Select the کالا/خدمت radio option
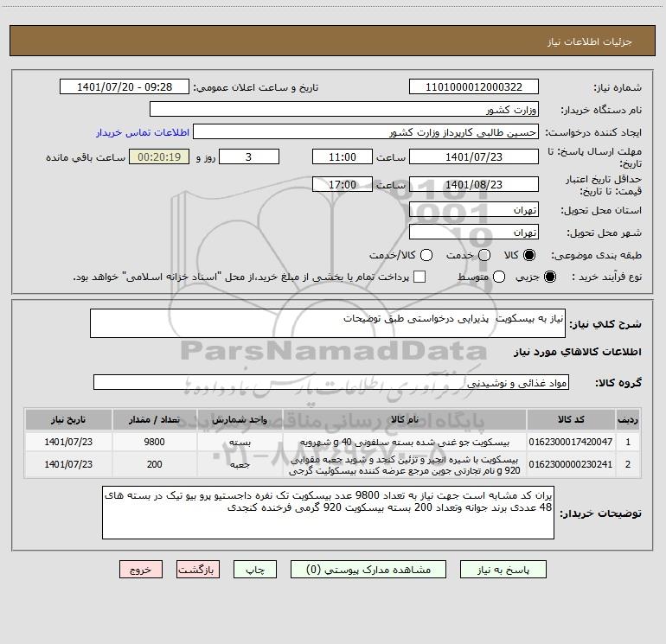Image resolution: width=666 pixels, height=644 pixels. [x=426, y=255]
